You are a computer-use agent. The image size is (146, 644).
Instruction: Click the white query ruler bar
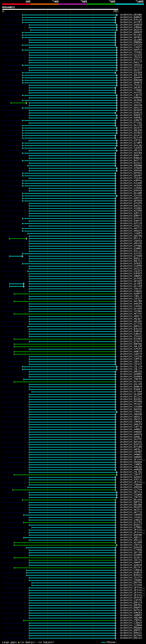[60, 9]
